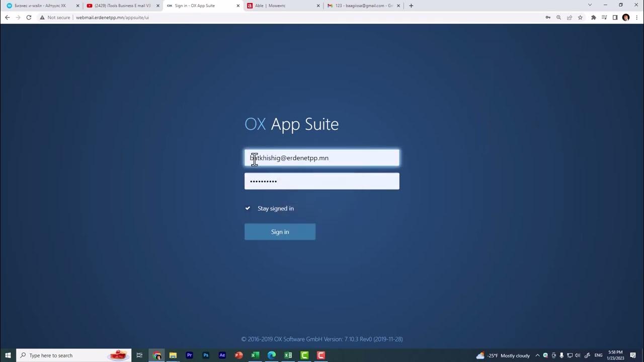Screen dimensions: 644x362
Task: Click the pen workspace tray icon
Action: click(587, 355)
